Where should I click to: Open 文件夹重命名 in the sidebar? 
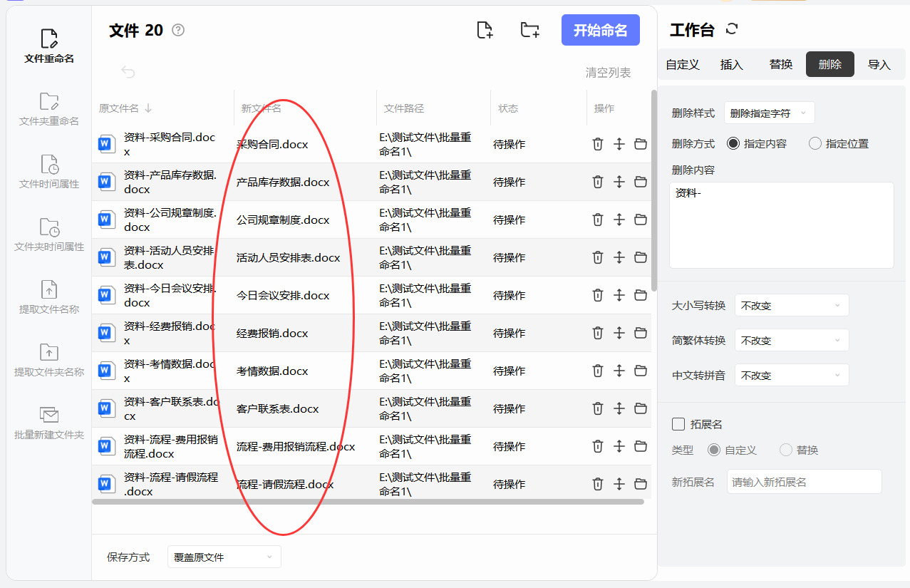49,109
